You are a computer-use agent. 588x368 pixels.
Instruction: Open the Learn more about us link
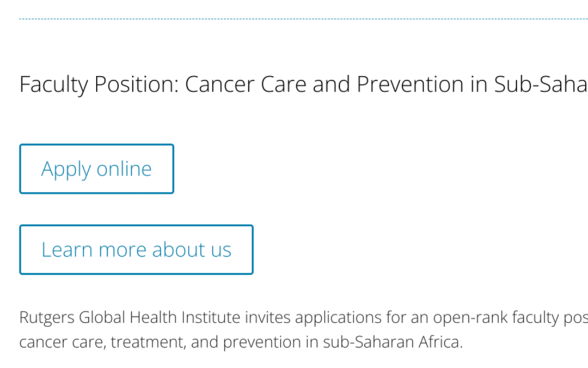click(x=136, y=250)
